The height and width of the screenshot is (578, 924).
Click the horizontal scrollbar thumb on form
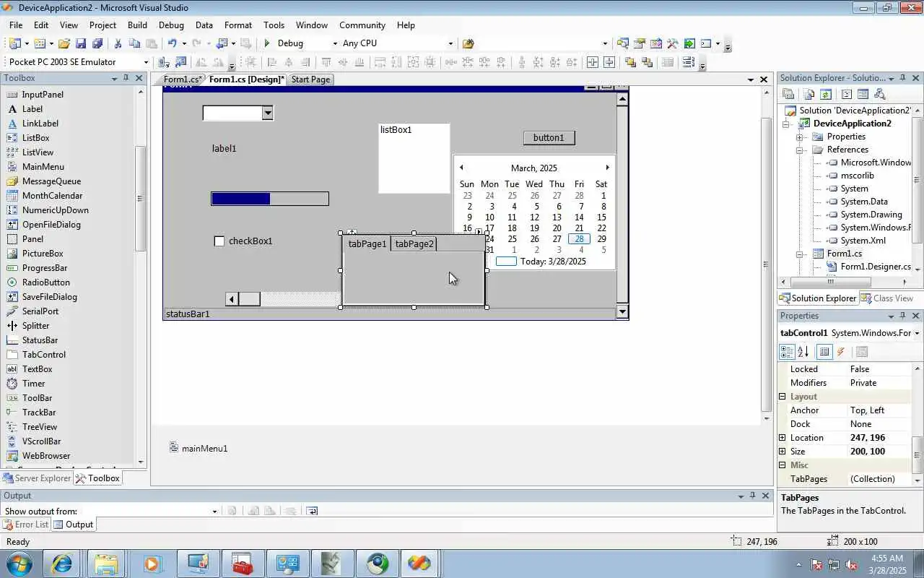[249, 299]
